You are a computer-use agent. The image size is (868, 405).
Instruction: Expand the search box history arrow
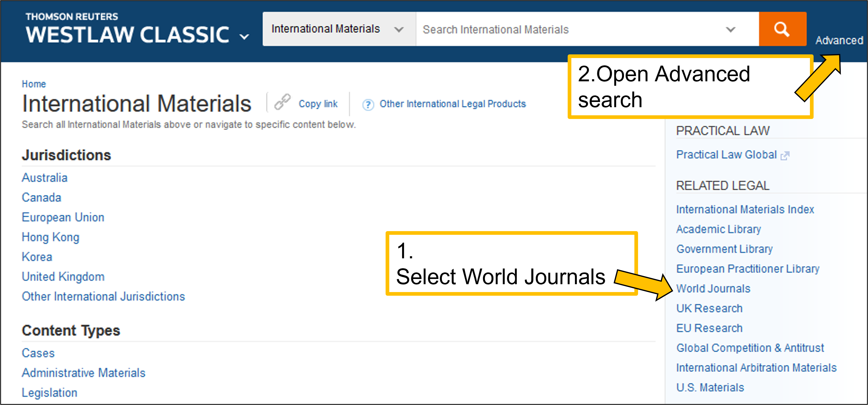tap(730, 29)
